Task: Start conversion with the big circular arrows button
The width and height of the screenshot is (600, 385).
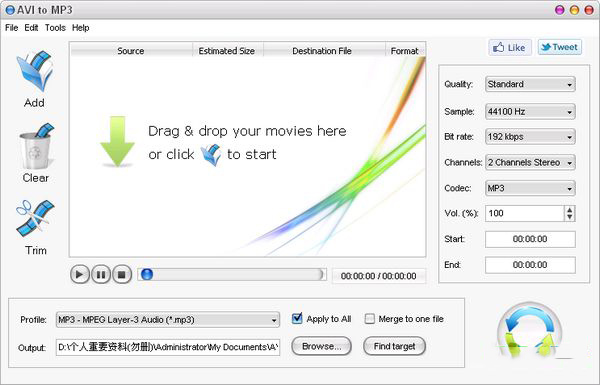Action: 529,331
